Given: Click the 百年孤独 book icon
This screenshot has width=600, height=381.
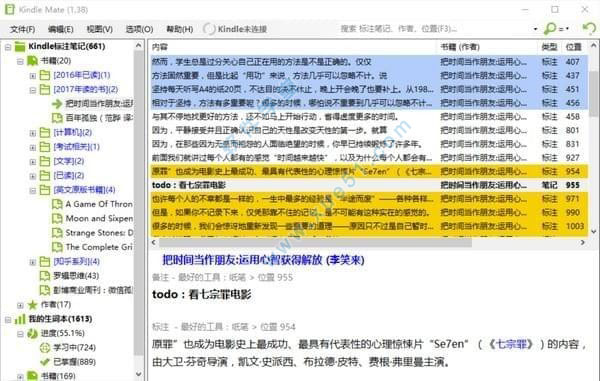Looking at the screenshot, I should tap(57, 117).
